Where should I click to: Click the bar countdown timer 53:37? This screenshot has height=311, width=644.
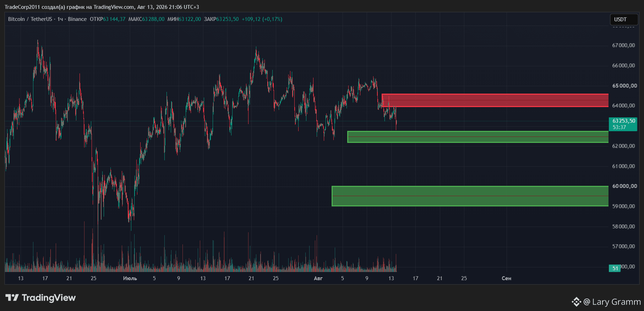(x=620, y=127)
